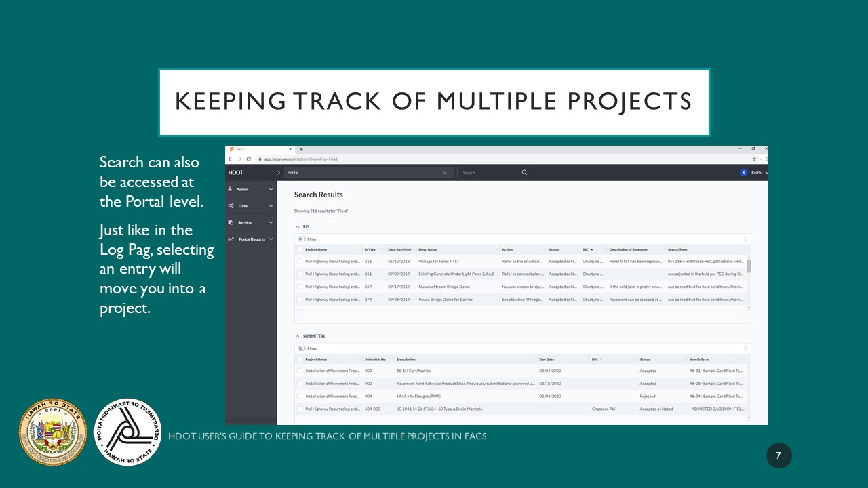Click the 08/18/2020 due date cell
The image size is (868, 488).
pyautogui.click(x=550, y=384)
